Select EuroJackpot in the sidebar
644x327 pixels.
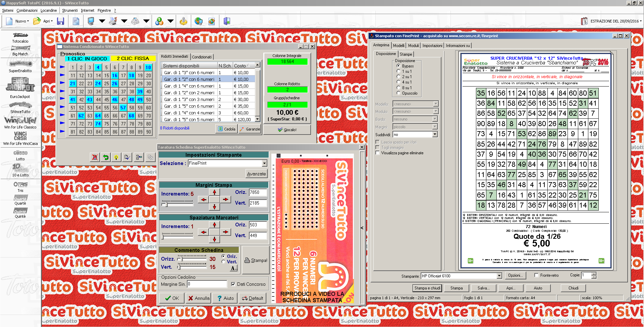click(20, 88)
